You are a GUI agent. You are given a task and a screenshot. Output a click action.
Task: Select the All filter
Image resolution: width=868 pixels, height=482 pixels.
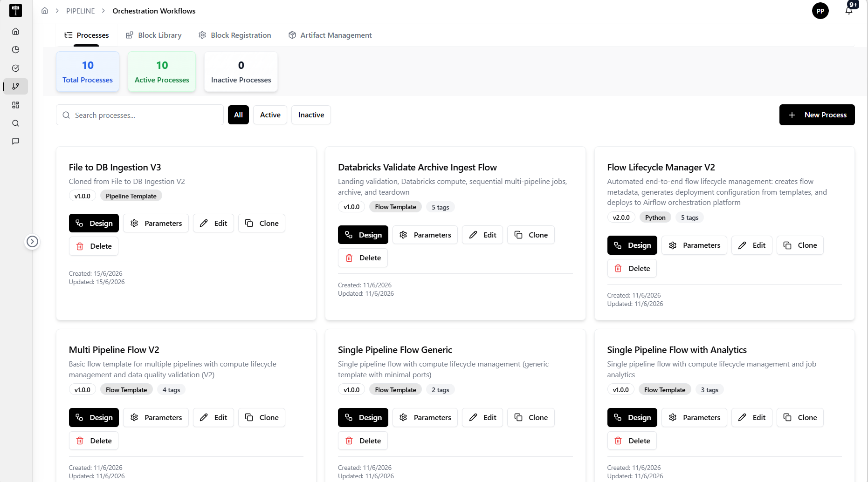point(238,115)
